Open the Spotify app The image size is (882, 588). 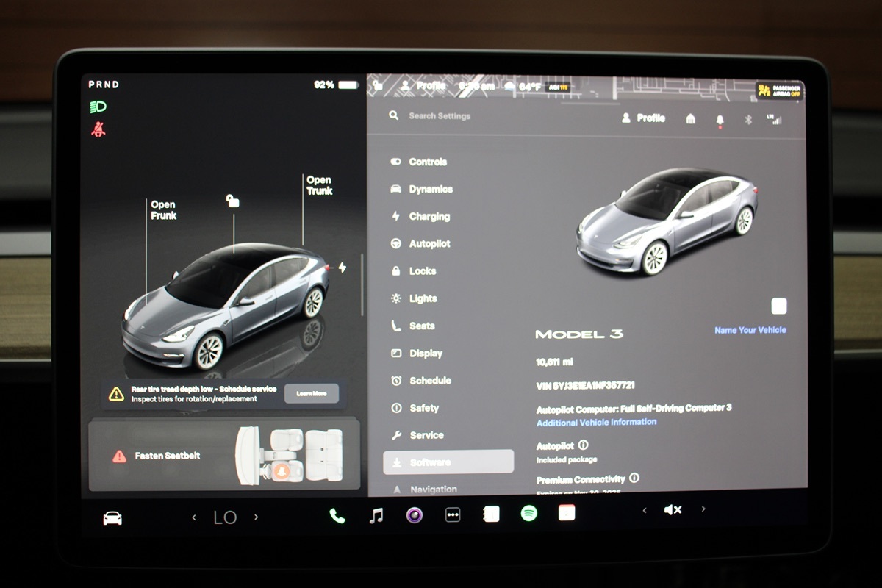pyautogui.click(x=528, y=514)
